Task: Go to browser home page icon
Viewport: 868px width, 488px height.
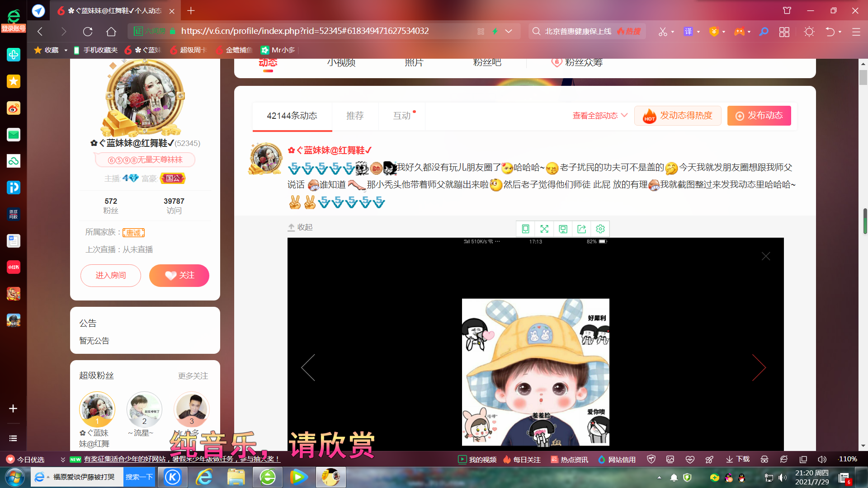Action: 111,31
